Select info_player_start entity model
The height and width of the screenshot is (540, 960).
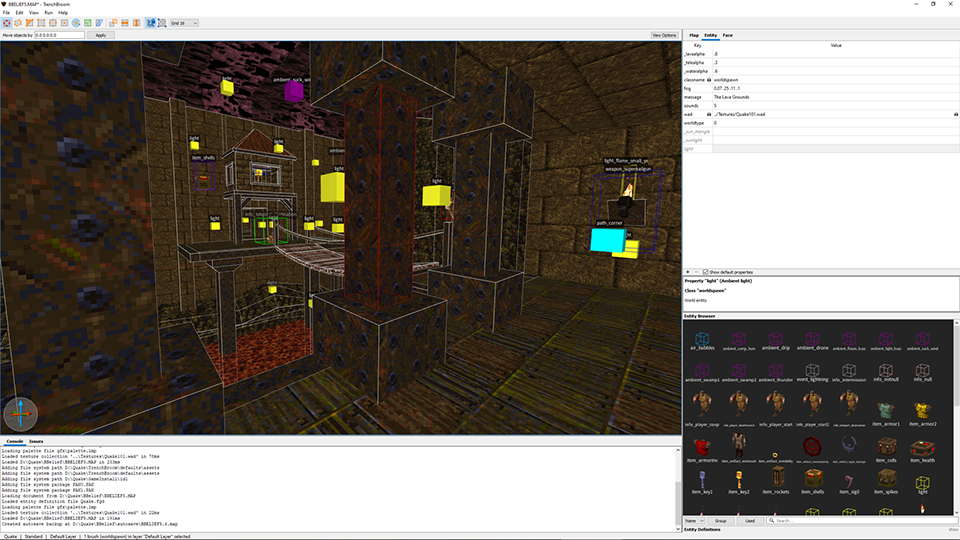(x=776, y=408)
